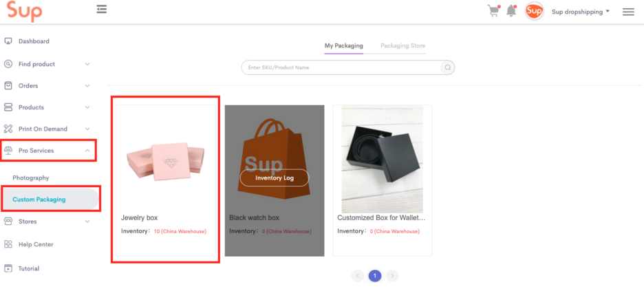The height and width of the screenshot is (300, 644).
Task: Open the shopping cart icon
Action: coord(493,11)
